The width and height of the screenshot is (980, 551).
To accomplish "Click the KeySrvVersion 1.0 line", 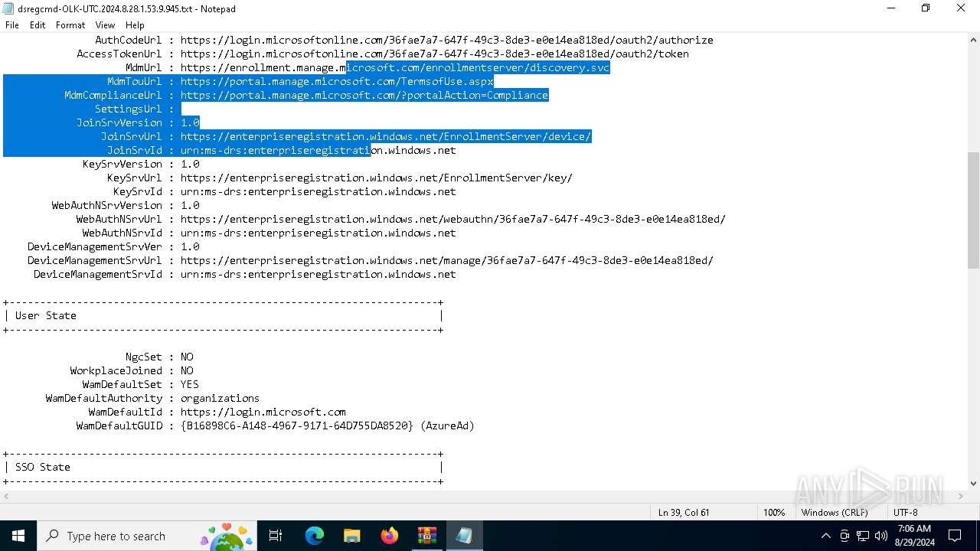I will 141,164.
